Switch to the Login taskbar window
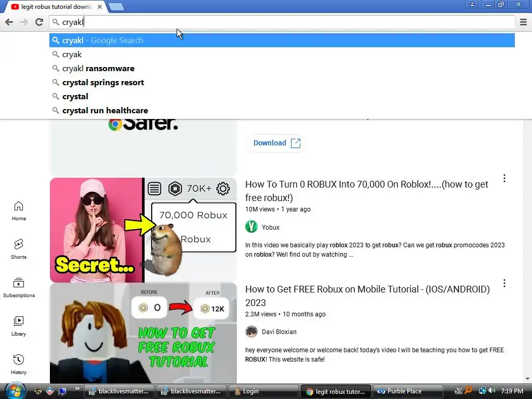Image resolution: width=532 pixels, height=399 pixels. coord(263,391)
